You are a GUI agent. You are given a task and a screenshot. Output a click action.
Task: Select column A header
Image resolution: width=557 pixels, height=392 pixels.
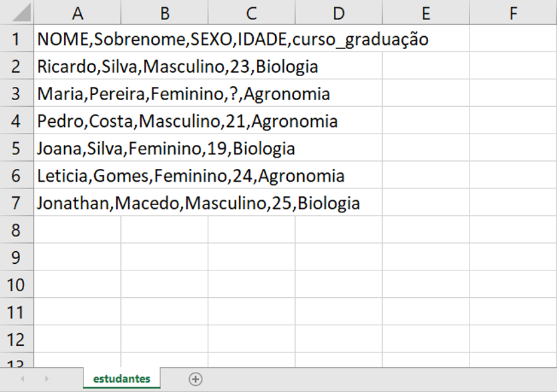tap(77, 12)
